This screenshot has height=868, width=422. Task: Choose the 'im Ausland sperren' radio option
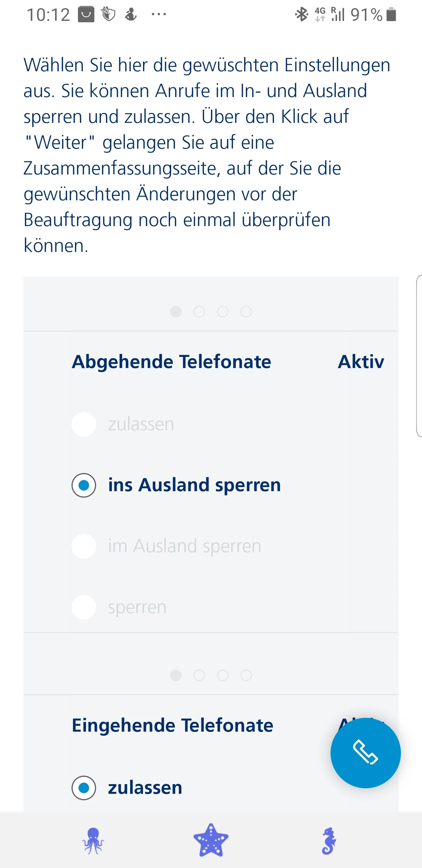[84, 546]
